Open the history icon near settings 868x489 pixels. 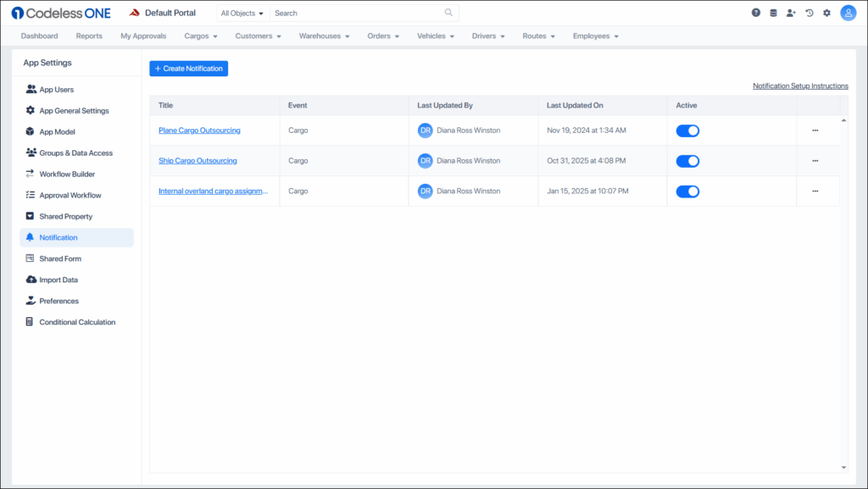(x=809, y=12)
